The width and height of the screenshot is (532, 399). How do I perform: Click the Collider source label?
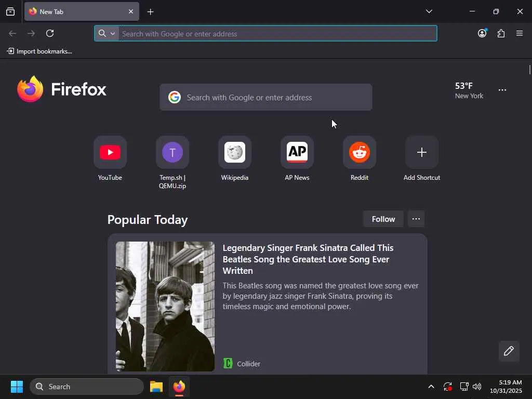[242, 364]
